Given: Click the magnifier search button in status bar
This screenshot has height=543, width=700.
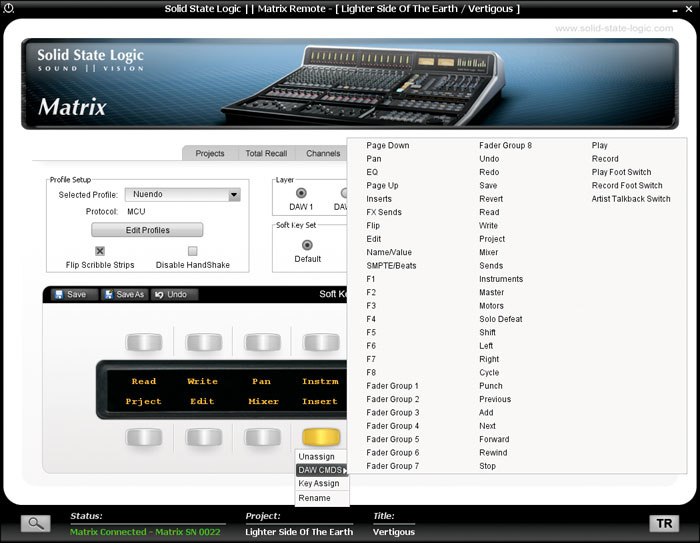Looking at the screenshot, I should pos(36,523).
